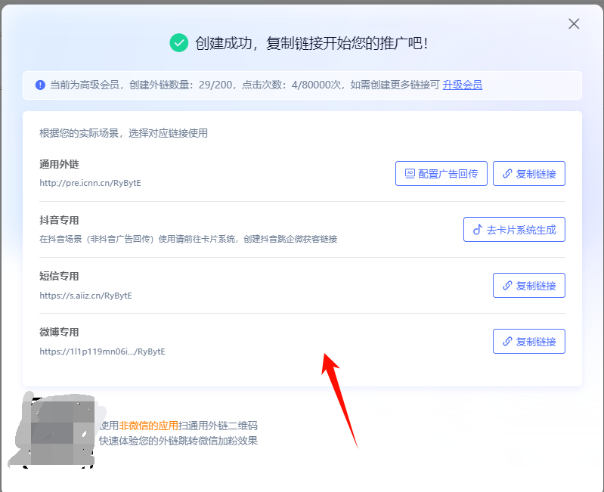
Task: Click the truncated 微博专用 URL ending in RyBytE
Action: tap(102, 352)
